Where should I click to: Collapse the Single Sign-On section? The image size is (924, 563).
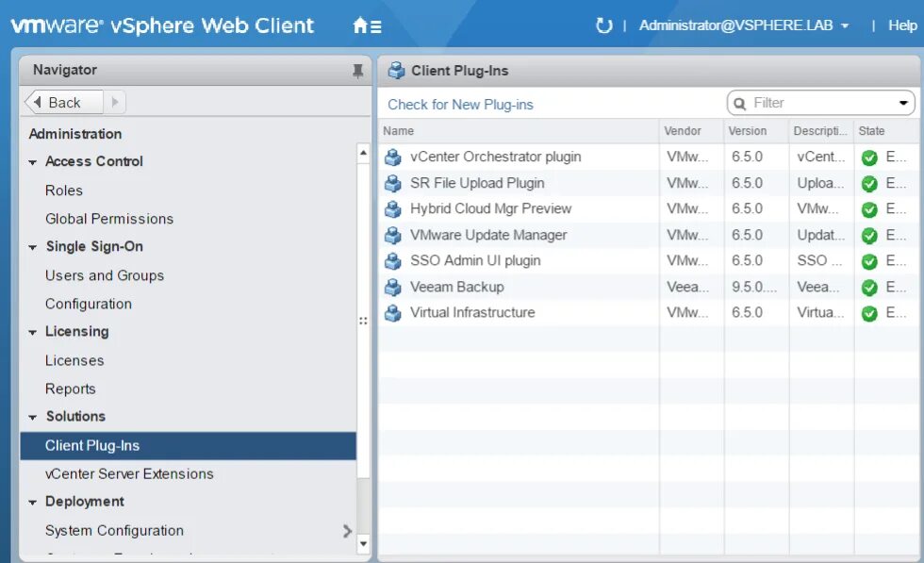tap(32, 248)
